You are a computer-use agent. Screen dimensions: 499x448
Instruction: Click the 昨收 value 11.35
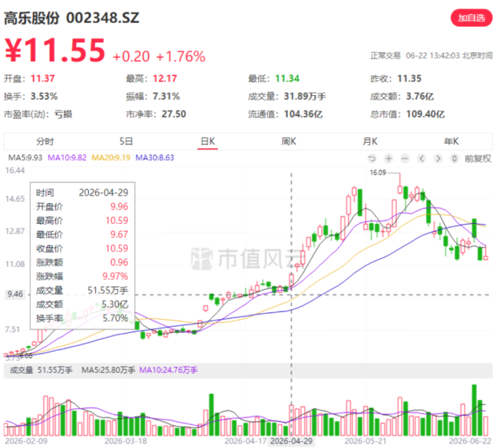409,78
